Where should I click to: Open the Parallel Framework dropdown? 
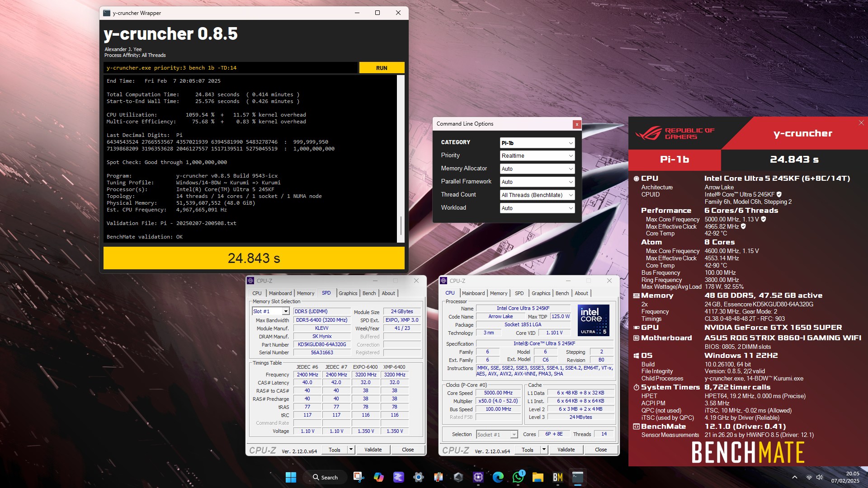click(x=537, y=182)
